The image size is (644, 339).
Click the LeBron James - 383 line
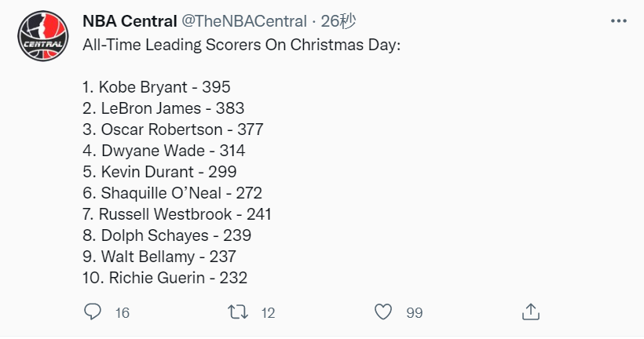pyautogui.click(x=163, y=108)
